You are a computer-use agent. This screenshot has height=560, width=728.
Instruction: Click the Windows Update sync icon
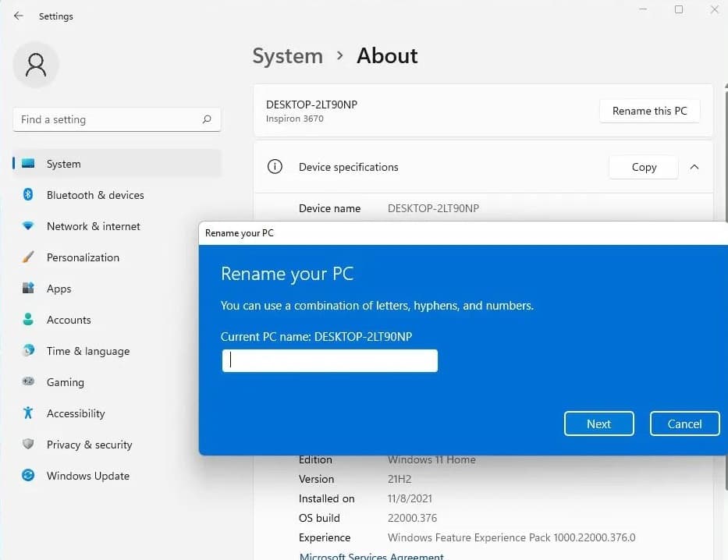click(x=28, y=476)
